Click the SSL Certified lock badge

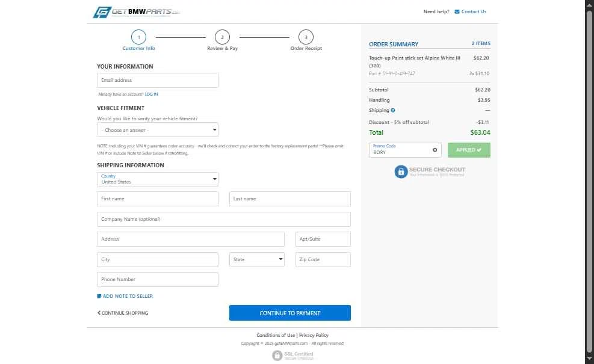[x=277, y=356]
